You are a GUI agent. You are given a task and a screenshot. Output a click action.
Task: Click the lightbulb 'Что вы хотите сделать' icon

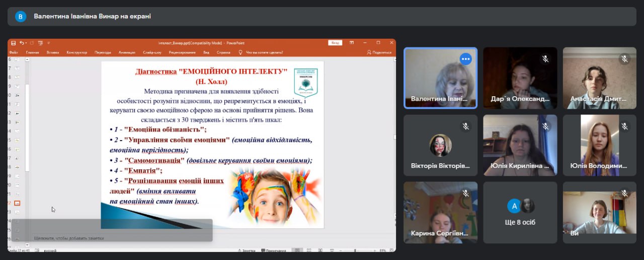point(241,52)
